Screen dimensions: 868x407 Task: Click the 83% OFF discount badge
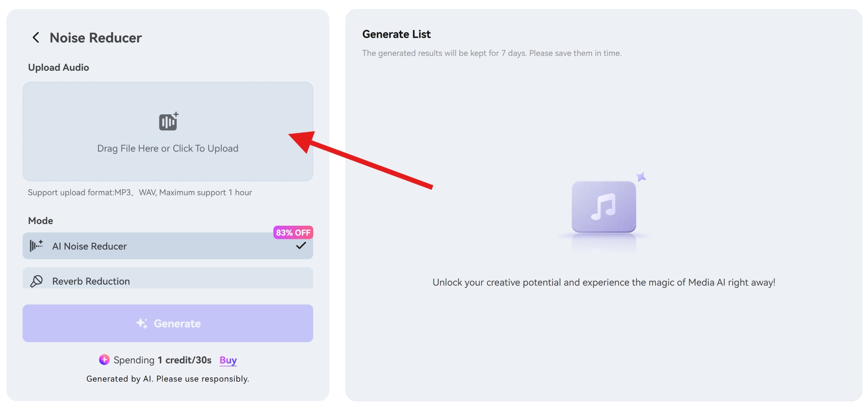pos(293,232)
